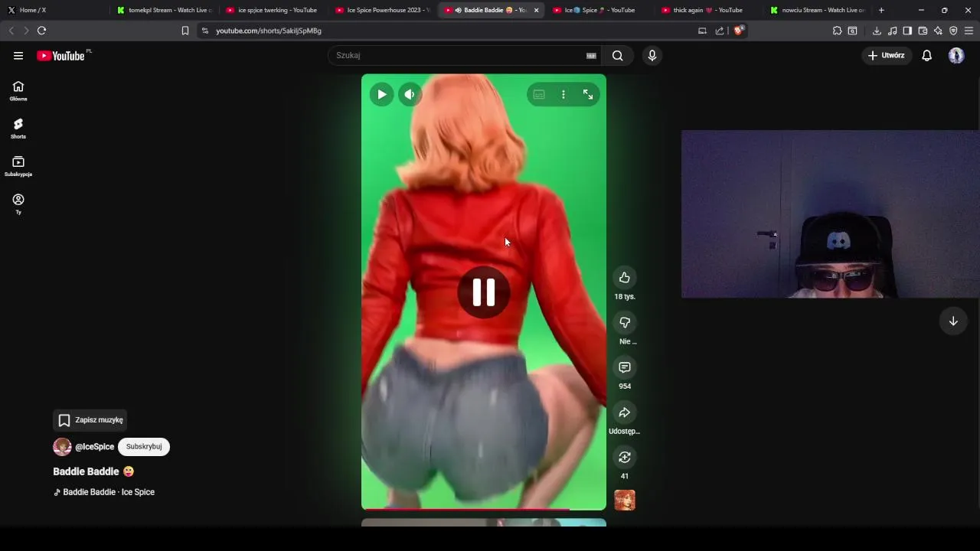Share the short via Udostępnij
This screenshot has height=551, width=980.
click(625, 412)
